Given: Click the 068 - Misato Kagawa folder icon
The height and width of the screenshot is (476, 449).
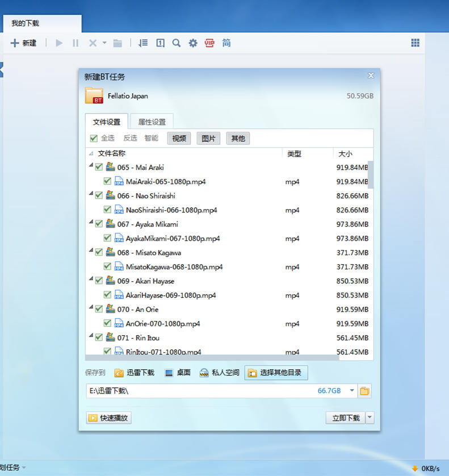Looking at the screenshot, I should pos(111,252).
